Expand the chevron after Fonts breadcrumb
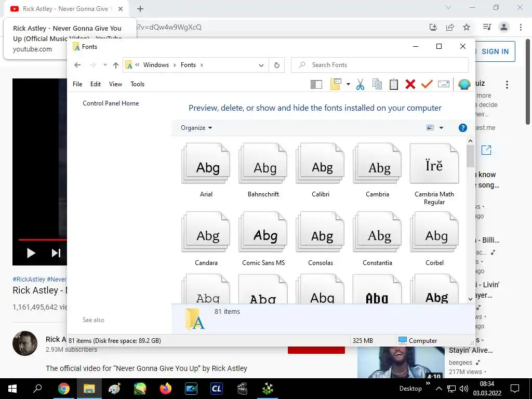This screenshot has height=399, width=532. click(202, 65)
